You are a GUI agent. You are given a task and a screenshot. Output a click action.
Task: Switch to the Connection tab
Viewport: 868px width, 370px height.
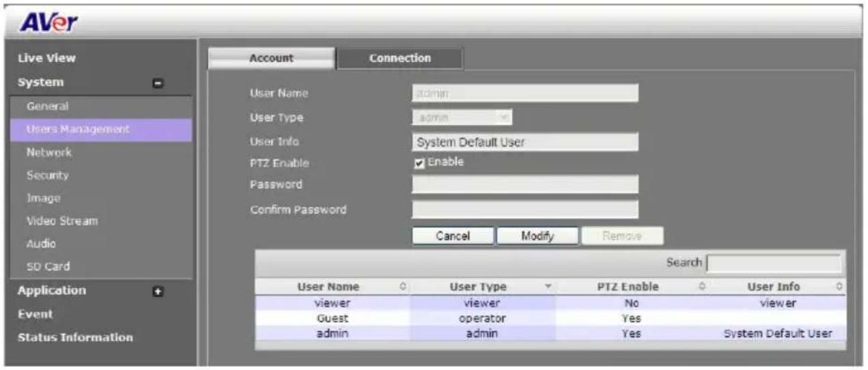pyautogui.click(x=400, y=59)
